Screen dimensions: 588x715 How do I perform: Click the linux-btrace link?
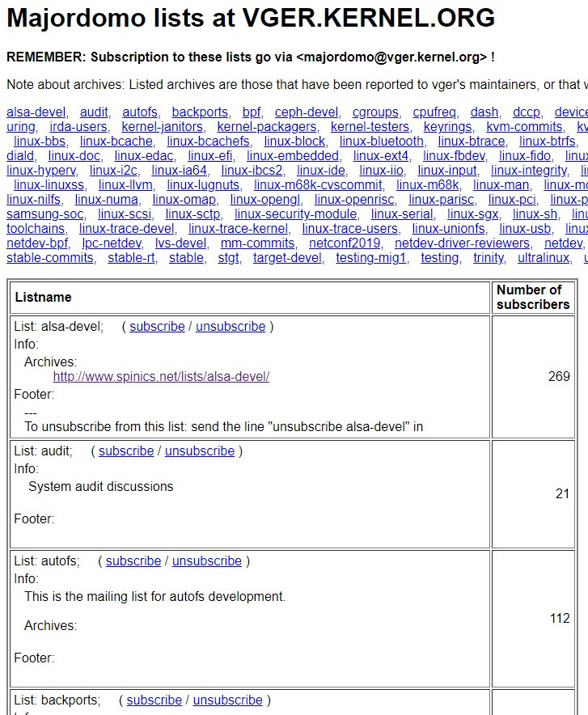point(472,142)
